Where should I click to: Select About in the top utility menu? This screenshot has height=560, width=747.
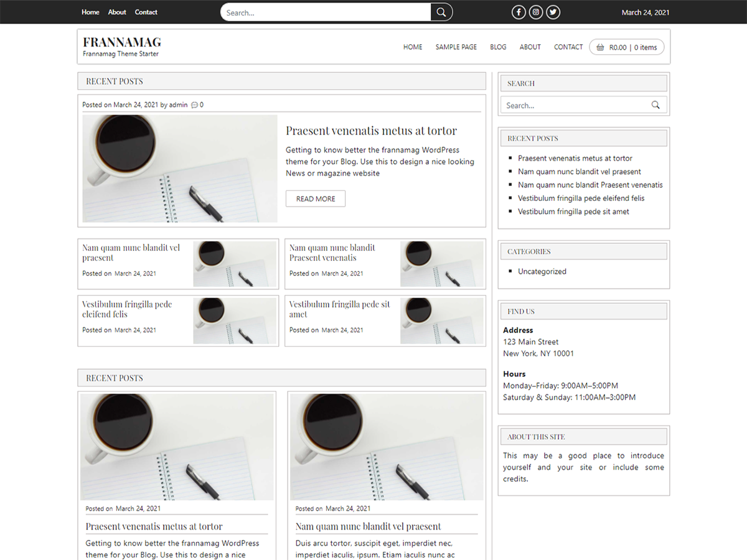(x=116, y=12)
